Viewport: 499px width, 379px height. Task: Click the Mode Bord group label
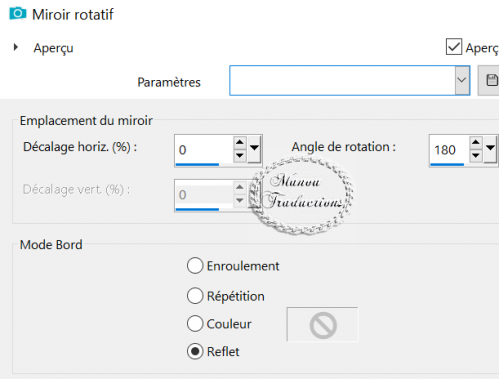51,245
